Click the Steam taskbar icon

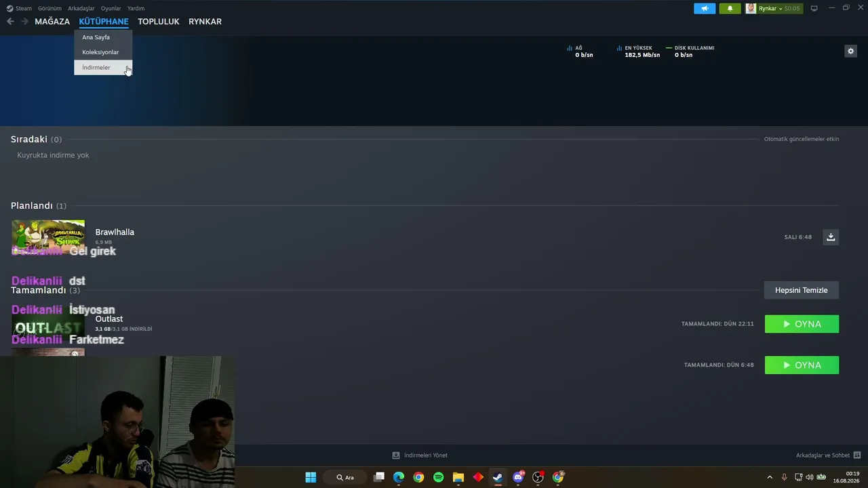point(498,477)
